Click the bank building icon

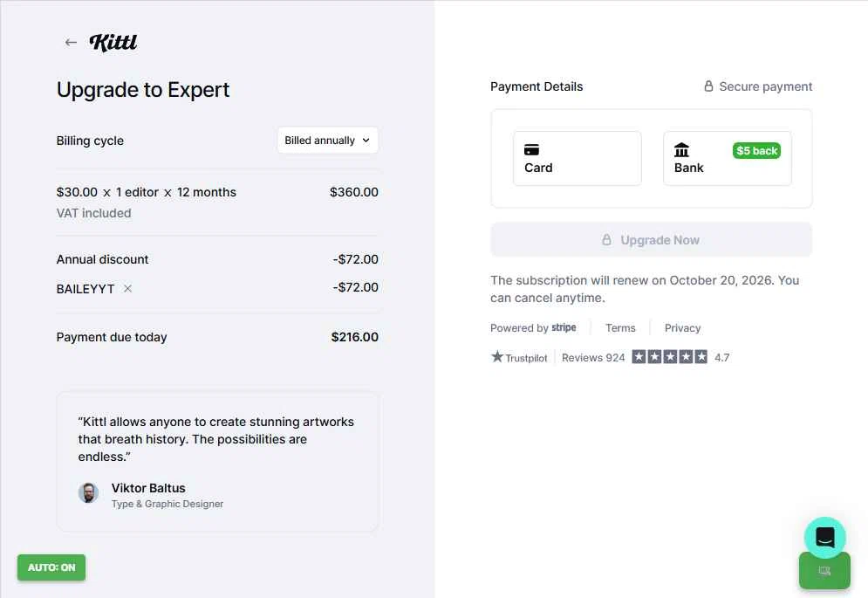[x=681, y=150]
